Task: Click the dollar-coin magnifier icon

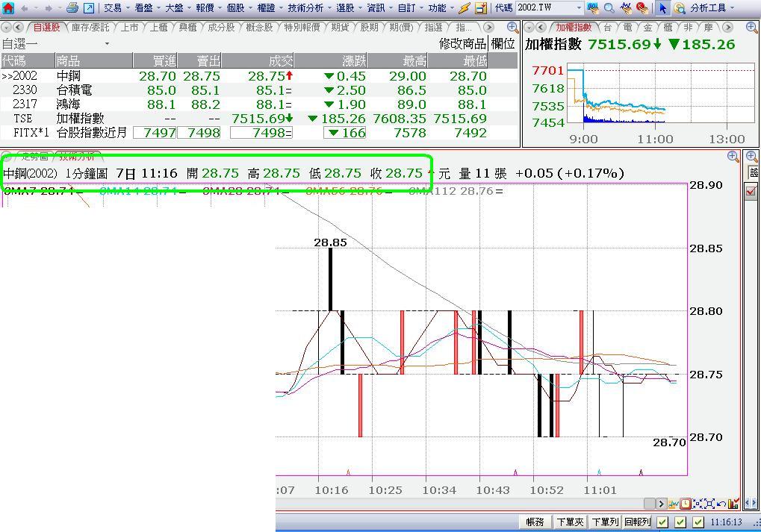Action: coord(680,7)
